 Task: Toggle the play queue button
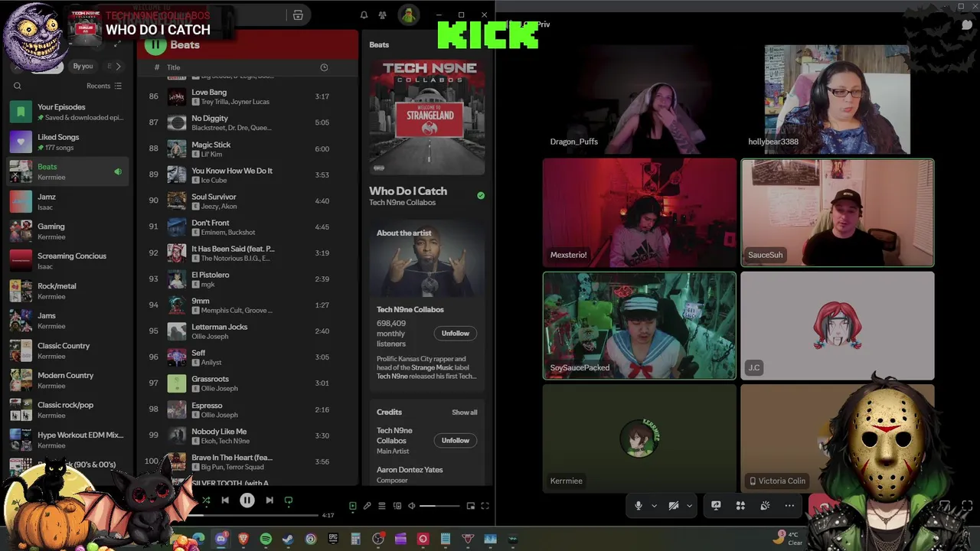tap(381, 506)
